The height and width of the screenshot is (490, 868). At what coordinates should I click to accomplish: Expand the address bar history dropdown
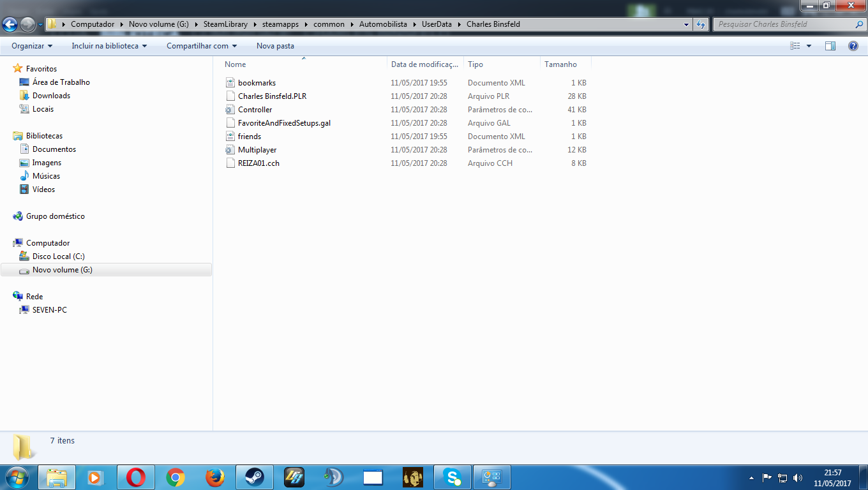coord(687,24)
